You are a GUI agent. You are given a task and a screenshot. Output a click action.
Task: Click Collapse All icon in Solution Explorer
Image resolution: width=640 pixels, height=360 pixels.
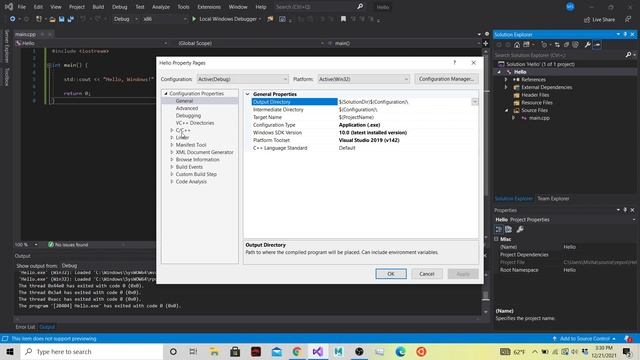566,44
